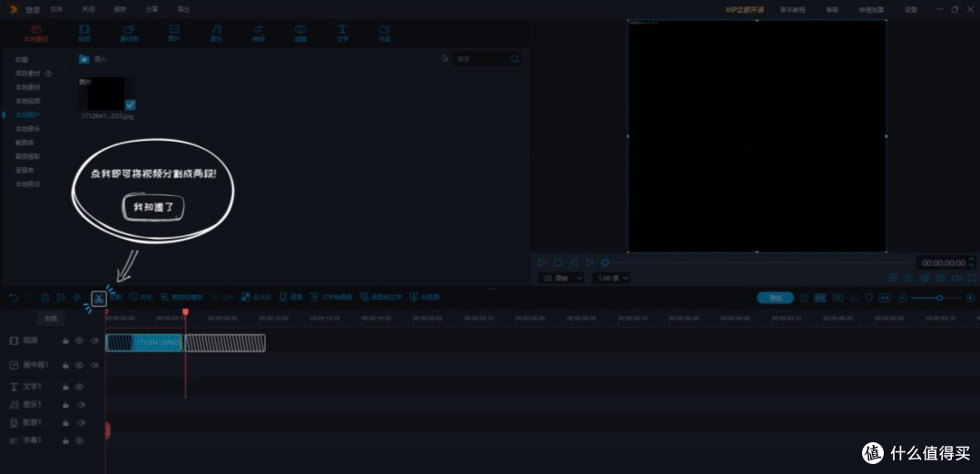The height and width of the screenshot is (474, 980).
Task: Click the snapshot camera icon under preview
Action: click(x=941, y=278)
